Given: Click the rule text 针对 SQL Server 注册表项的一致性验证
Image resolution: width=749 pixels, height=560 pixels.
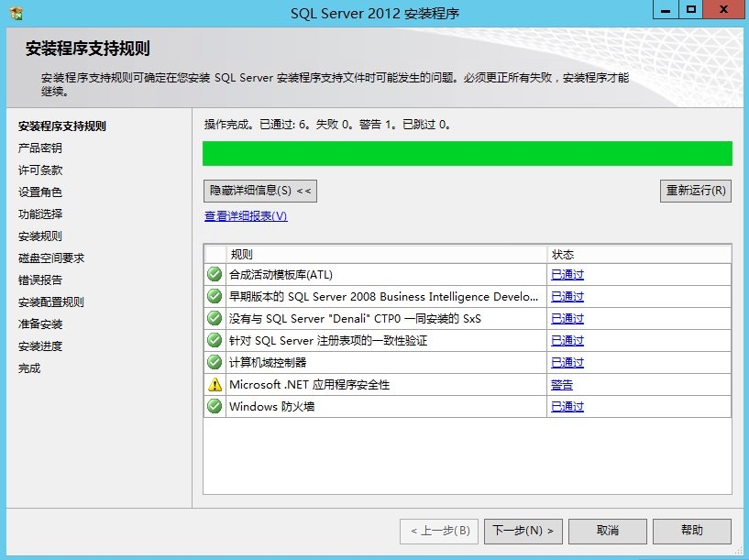Looking at the screenshot, I should pyautogui.click(x=328, y=340).
